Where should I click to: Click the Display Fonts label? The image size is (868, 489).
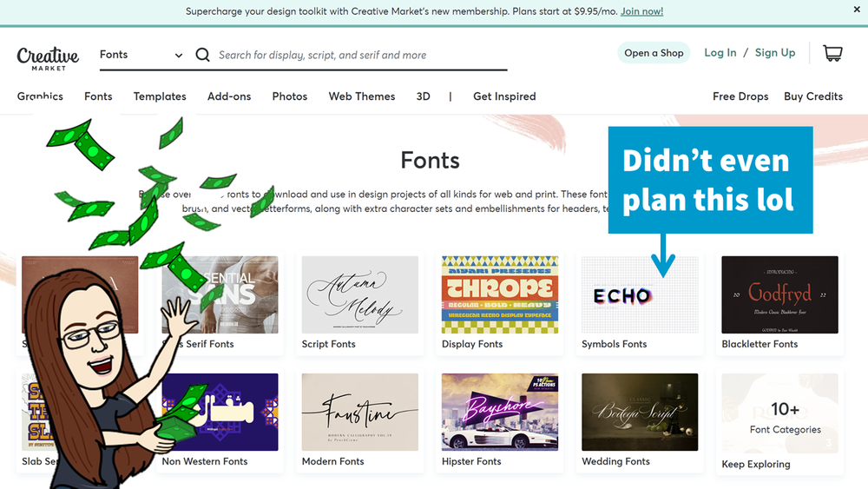(472, 344)
